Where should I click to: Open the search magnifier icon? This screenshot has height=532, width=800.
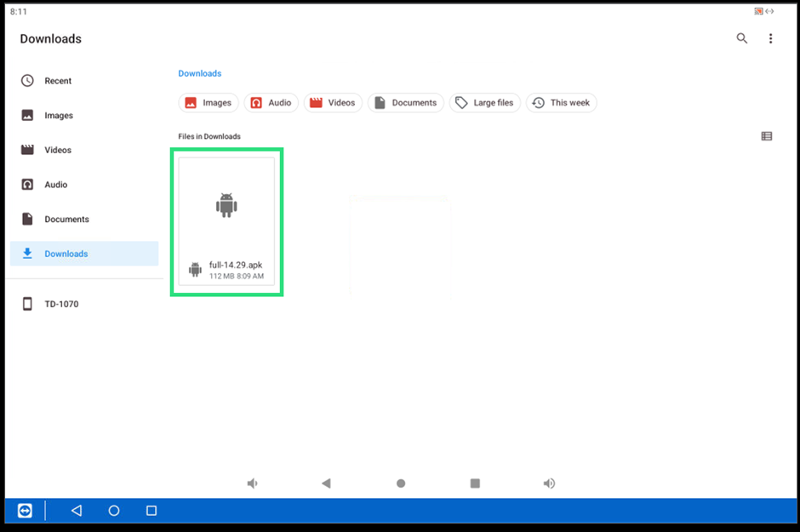(x=742, y=38)
